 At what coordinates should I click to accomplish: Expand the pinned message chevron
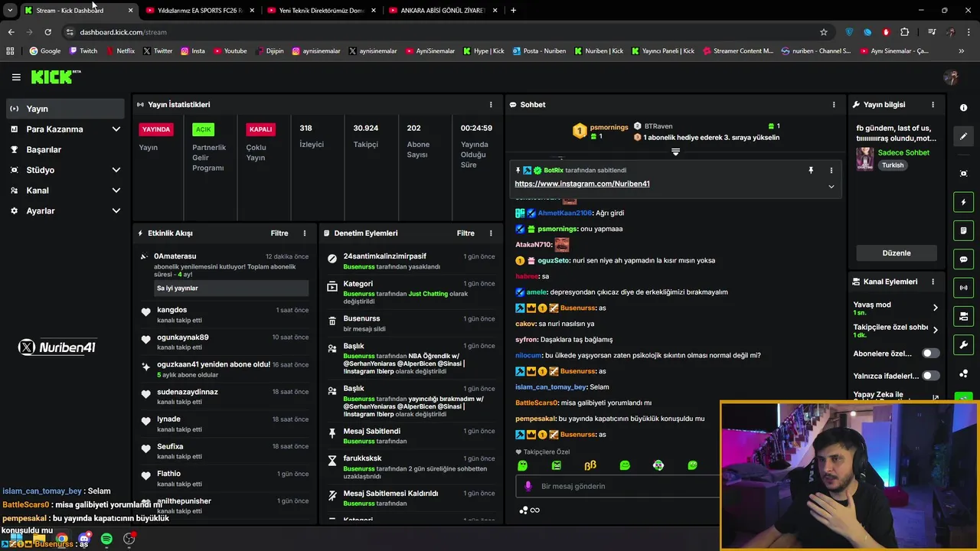pyautogui.click(x=831, y=186)
